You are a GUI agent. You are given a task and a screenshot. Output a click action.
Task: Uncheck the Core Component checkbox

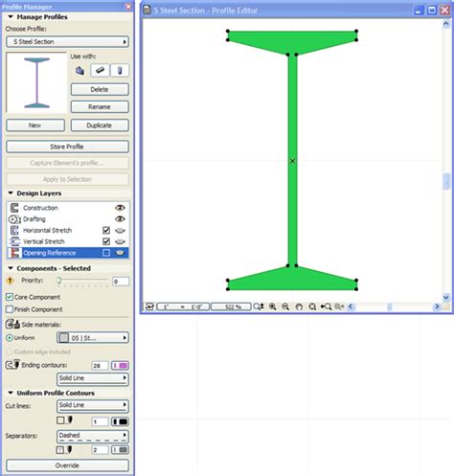point(10,297)
